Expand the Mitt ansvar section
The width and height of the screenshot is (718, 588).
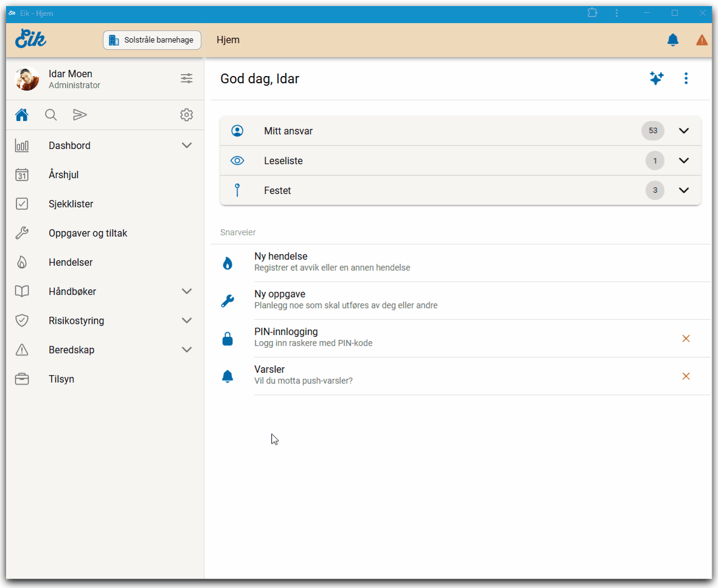[683, 131]
